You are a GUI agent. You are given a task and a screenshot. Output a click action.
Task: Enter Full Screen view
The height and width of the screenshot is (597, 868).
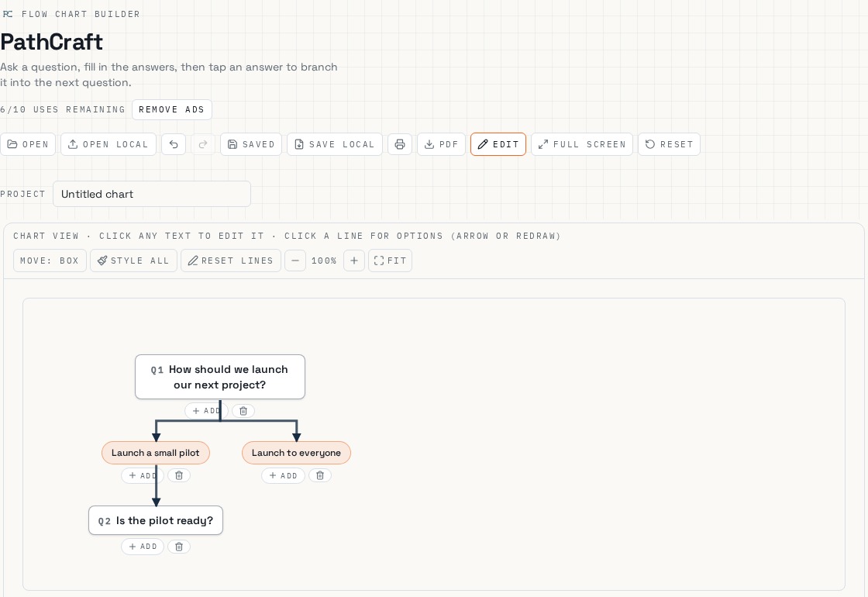tap(582, 144)
